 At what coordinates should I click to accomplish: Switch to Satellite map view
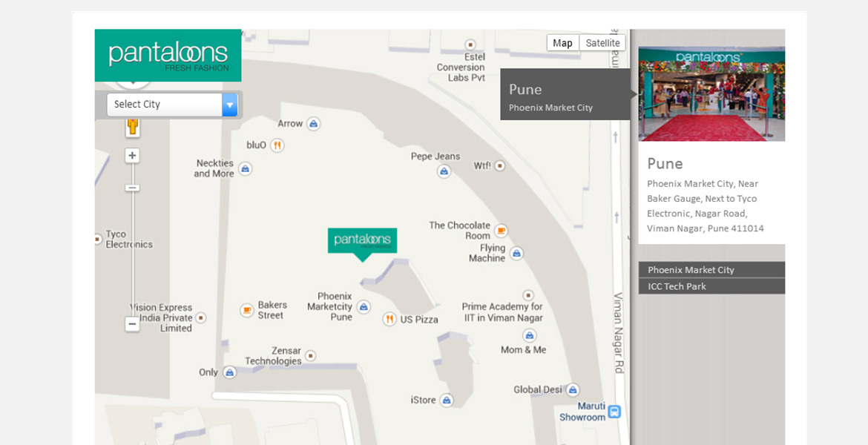coord(602,43)
